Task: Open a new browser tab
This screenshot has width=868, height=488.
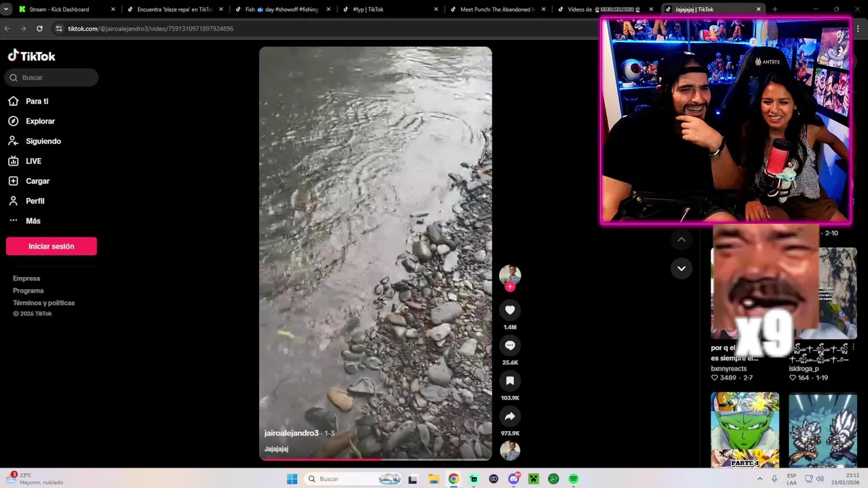Action: click(775, 9)
